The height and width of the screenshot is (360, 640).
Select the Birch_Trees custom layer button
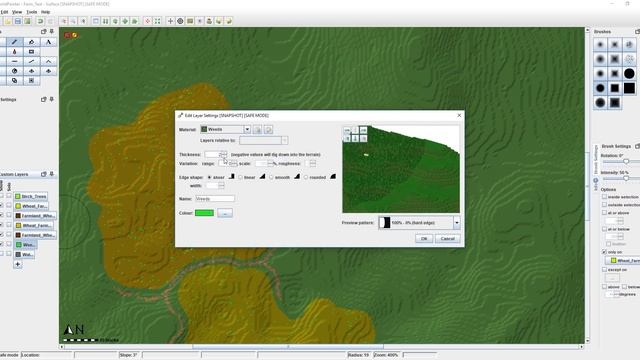tap(31, 196)
